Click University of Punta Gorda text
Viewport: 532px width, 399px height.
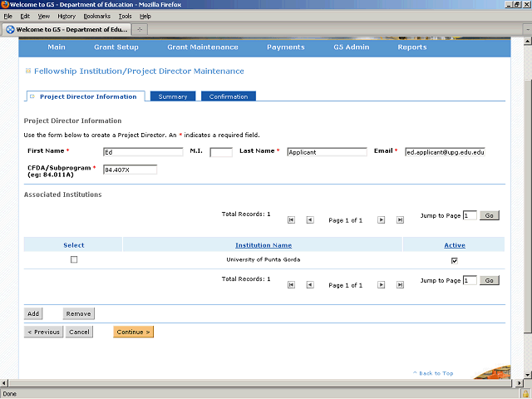(264, 259)
